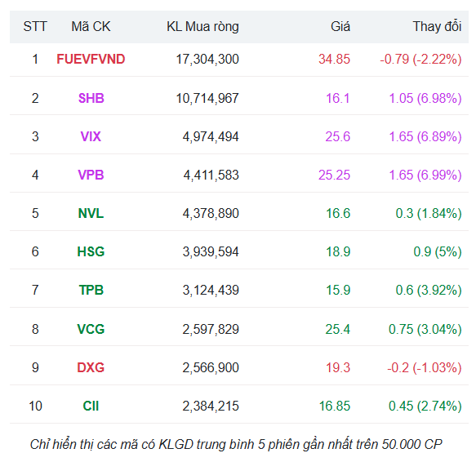476x462 pixels.
Task: Select net volume 2,597,829 cell
Action: click(x=211, y=329)
